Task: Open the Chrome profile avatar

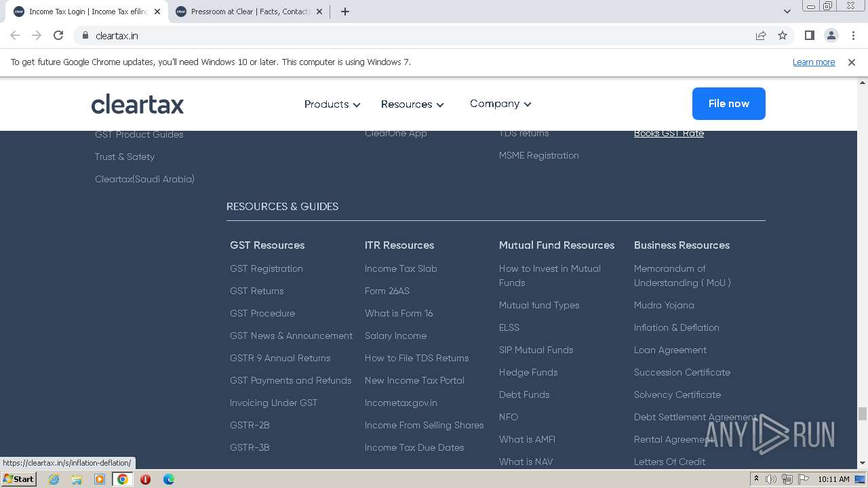Action: click(x=831, y=35)
